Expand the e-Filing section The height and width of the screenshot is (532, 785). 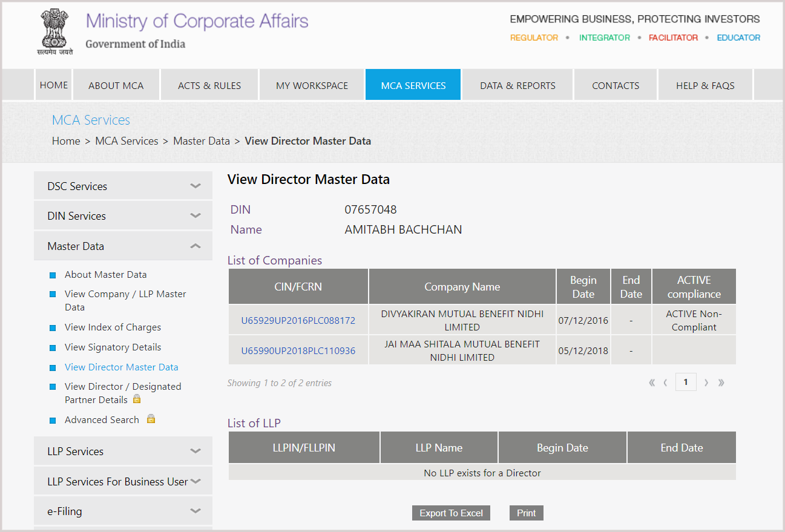click(x=123, y=511)
